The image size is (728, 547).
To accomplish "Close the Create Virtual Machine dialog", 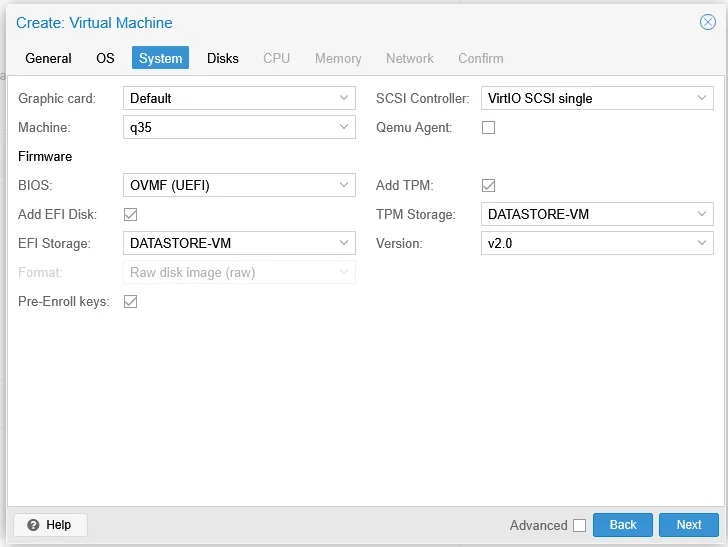I will coord(707,22).
